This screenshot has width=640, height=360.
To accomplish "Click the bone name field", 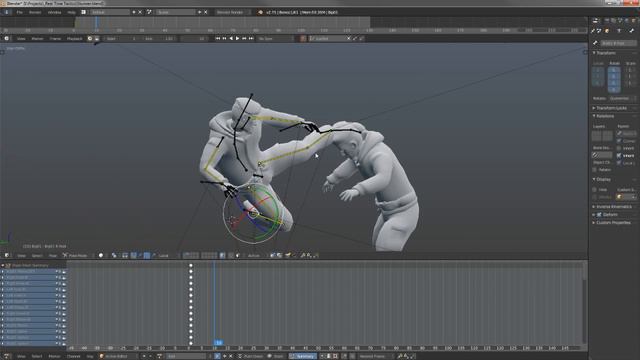I will pos(618,43).
